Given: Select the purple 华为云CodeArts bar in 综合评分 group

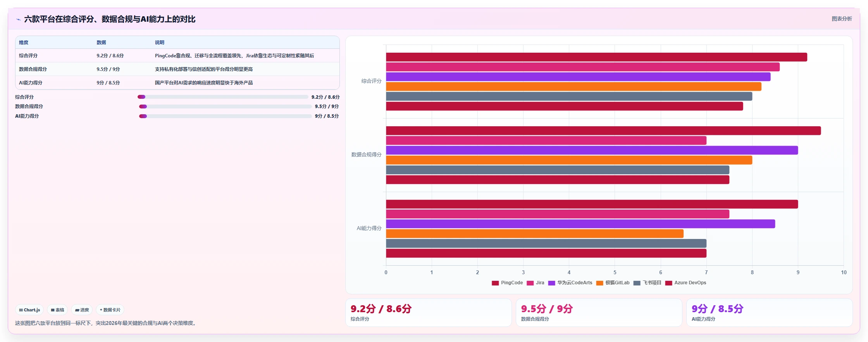Looking at the screenshot, I should 578,77.
